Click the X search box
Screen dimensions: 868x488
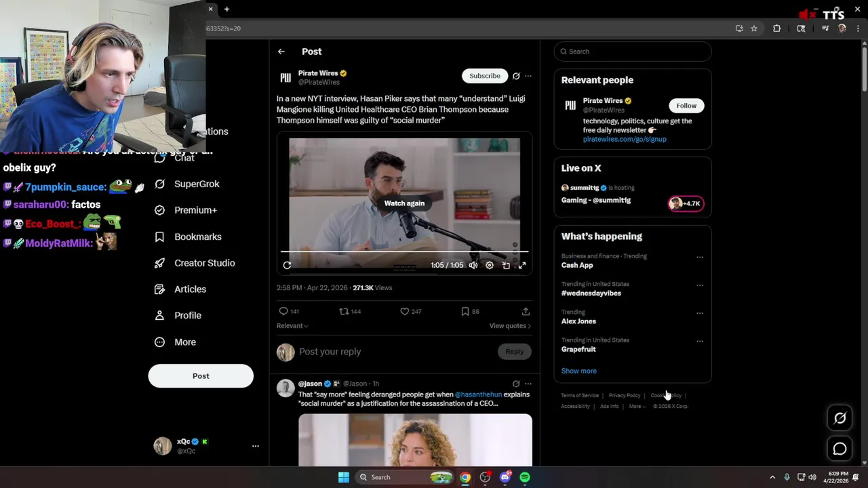(x=633, y=52)
